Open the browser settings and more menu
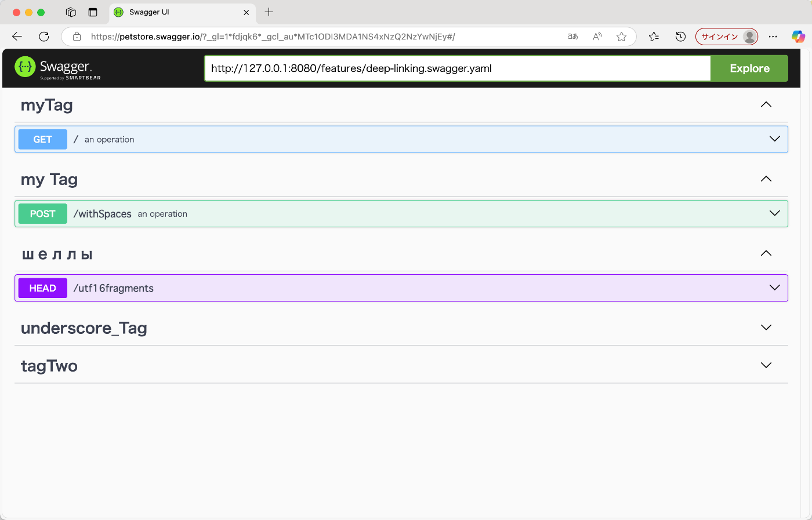This screenshot has height=520, width=812. (773, 37)
